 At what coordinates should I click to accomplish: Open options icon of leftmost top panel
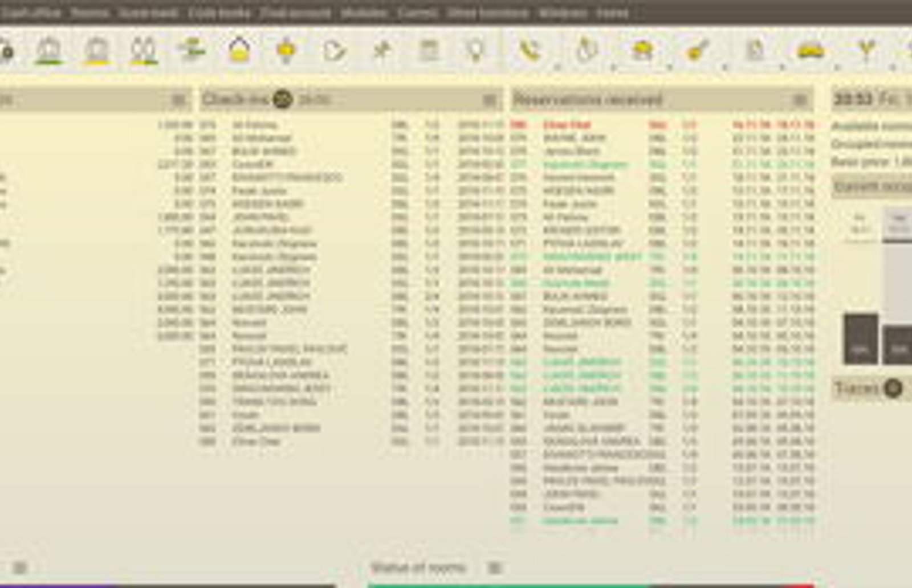tap(179, 100)
